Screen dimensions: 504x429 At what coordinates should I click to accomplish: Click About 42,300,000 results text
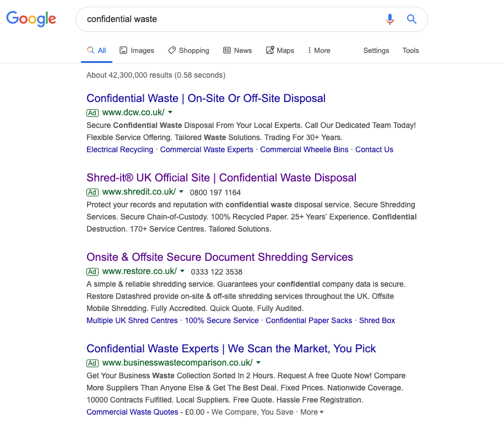tap(156, 76)
